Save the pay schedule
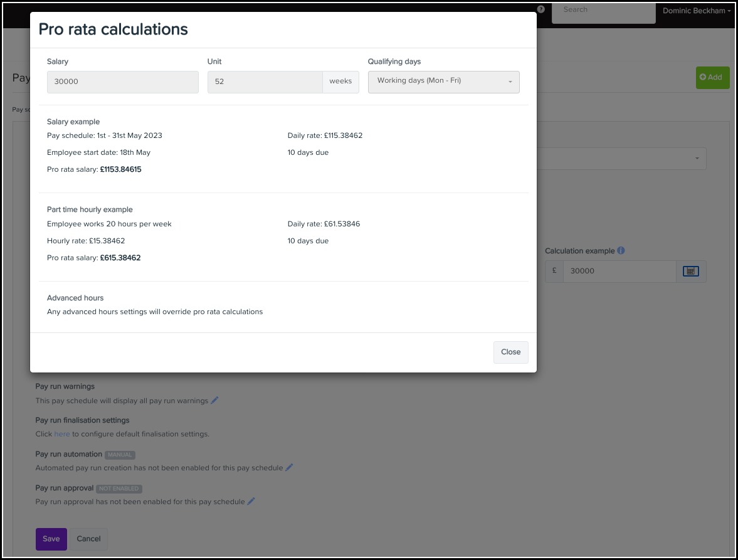This screenshot has height=560, width=738. (x=51, y=539)
